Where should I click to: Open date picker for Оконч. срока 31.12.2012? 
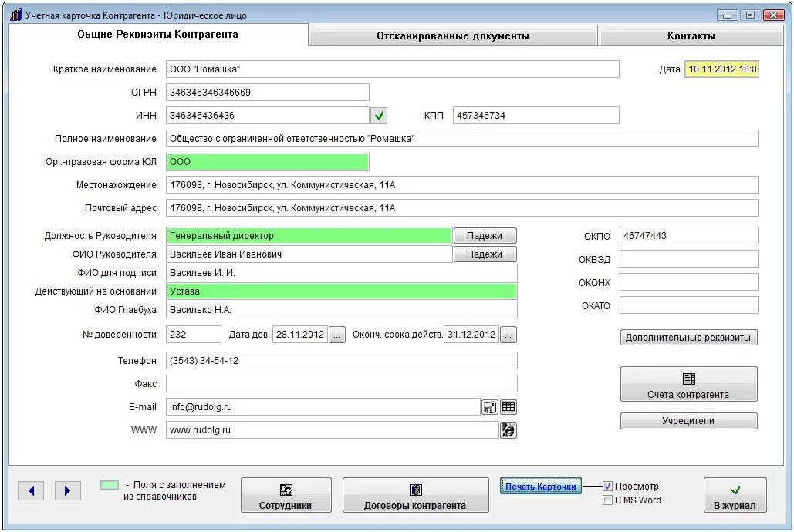508,335
